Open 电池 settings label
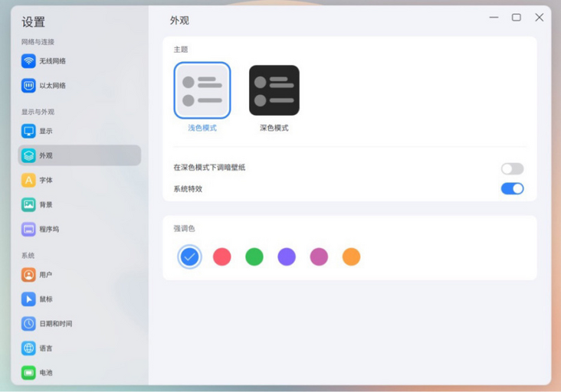The image size is (561, 392). pyautogui.click(x=46, y=373)
